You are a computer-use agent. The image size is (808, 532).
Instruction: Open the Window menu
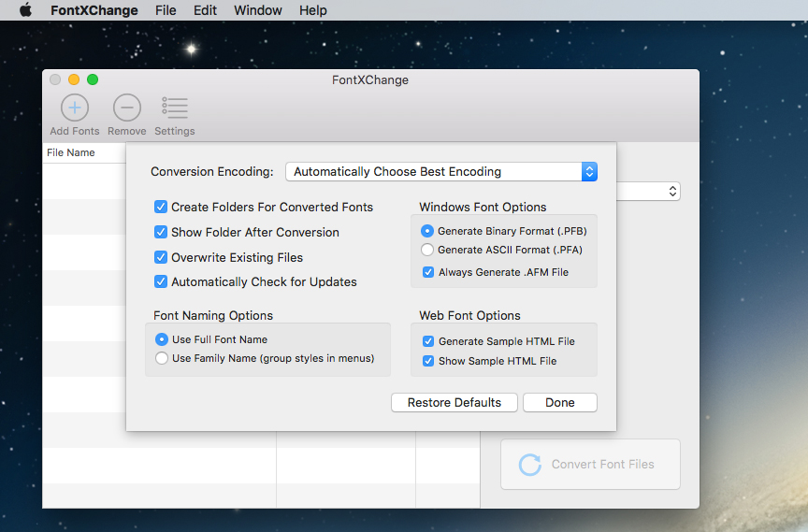[258, 10]
